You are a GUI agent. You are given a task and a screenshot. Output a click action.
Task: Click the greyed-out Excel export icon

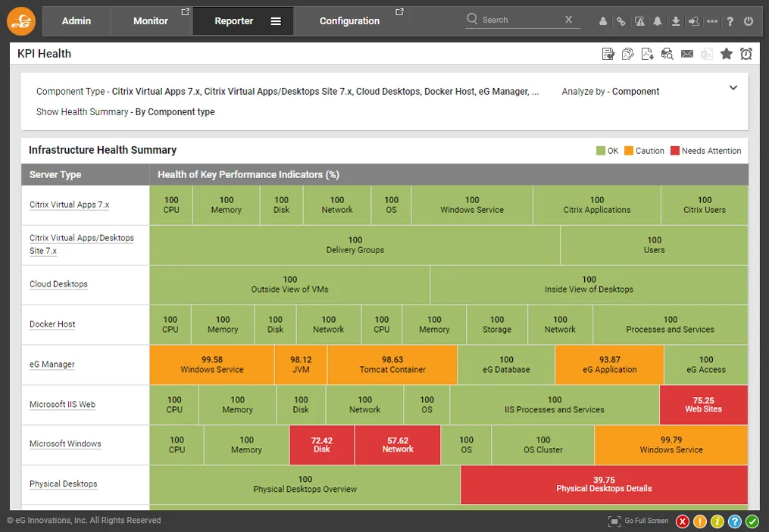click(707, 54)
